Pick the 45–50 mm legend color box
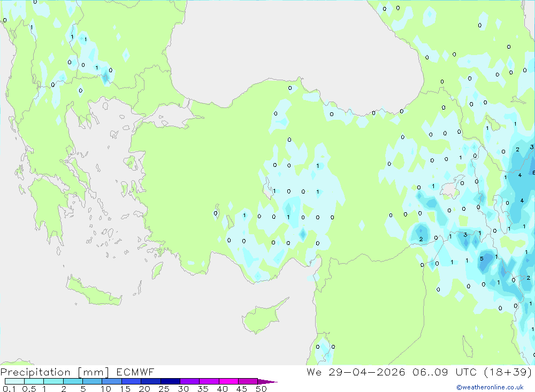535x392 pixels. [x=248, y=381]
